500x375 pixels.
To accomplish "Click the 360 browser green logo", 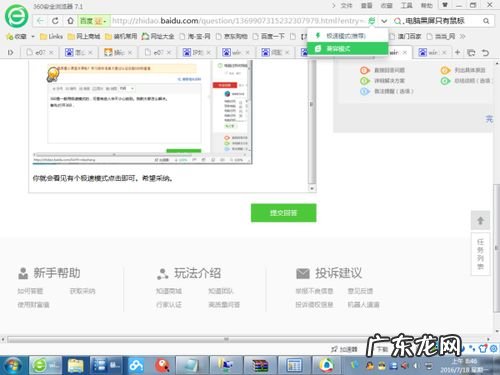I will [16, 16].
